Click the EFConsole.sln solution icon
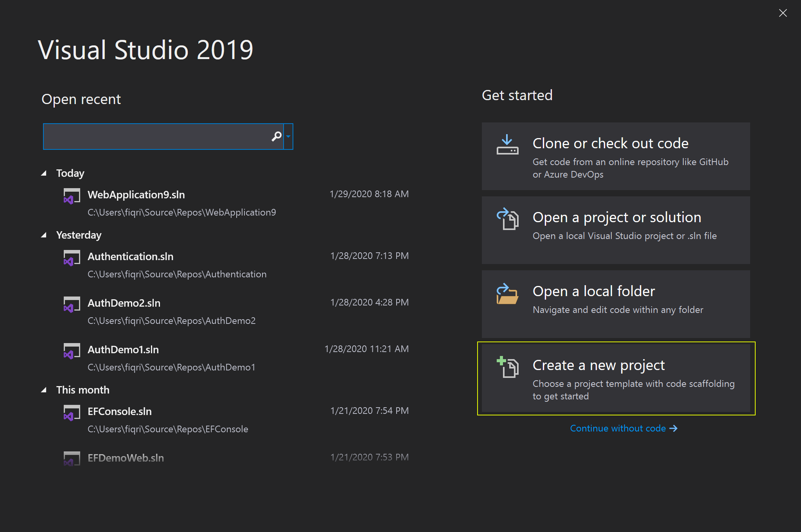This screenshot has width=801, height=532. [x=72, y=413]
